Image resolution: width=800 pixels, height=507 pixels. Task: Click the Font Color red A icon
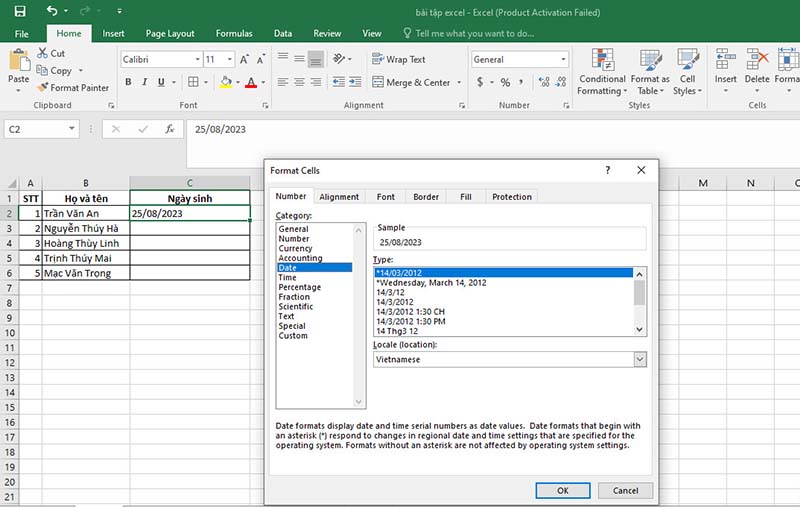[x=251, y=82]
